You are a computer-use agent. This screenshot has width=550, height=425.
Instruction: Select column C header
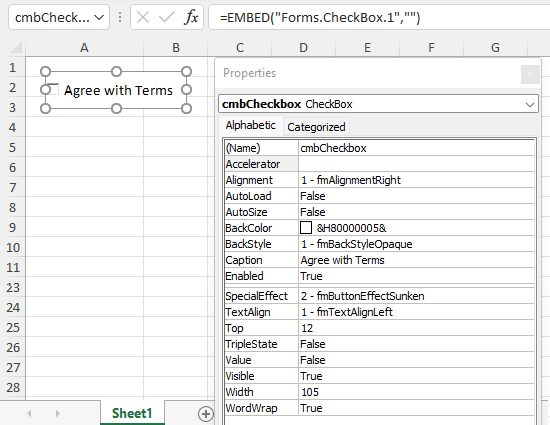[x=240, y=47]
